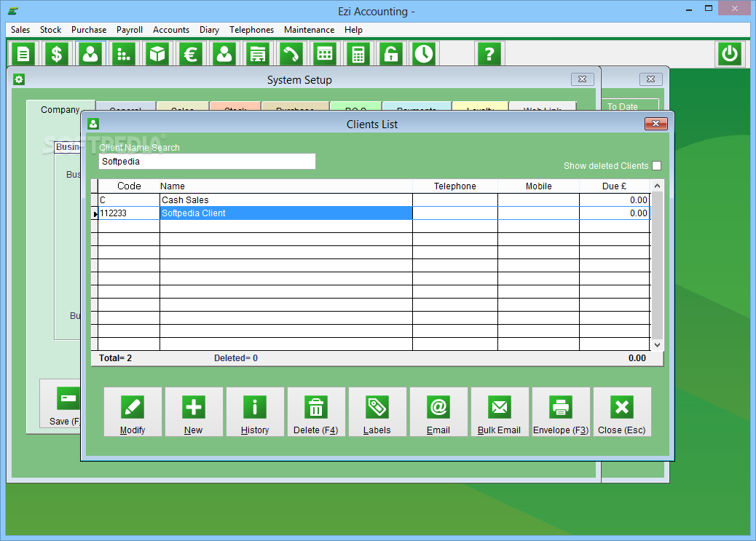Screen dimensions: 756x541
Task: Open the invoice document toolbar icon
Action: click(x=23, y=54)
